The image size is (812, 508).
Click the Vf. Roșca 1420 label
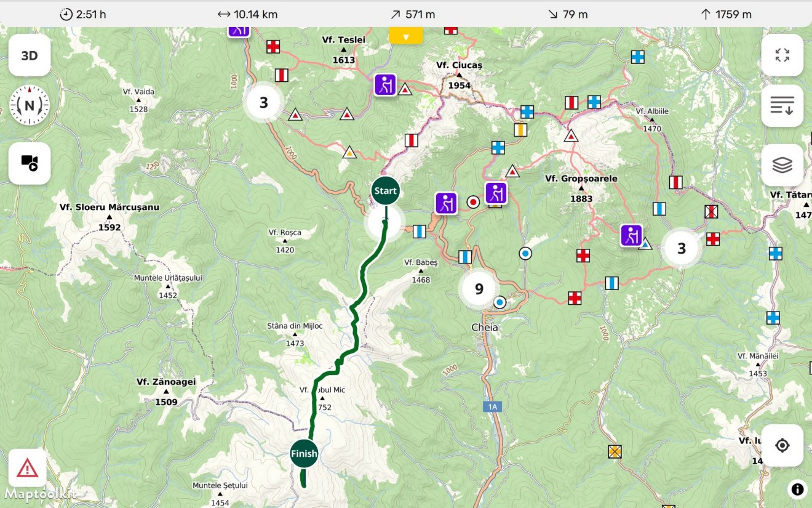tap(285, 241)
